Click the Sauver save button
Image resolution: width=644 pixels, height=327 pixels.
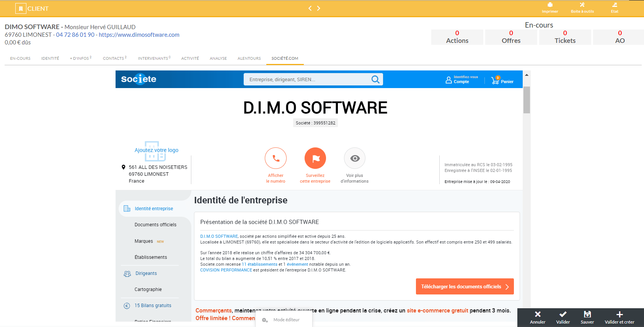[x=587, y=317]
